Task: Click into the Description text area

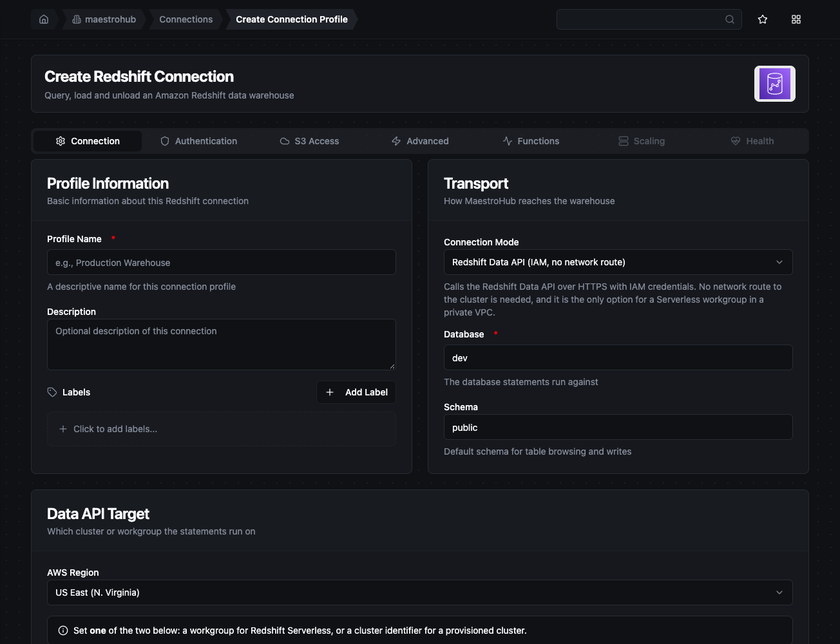Action: (x=222, y=345)
